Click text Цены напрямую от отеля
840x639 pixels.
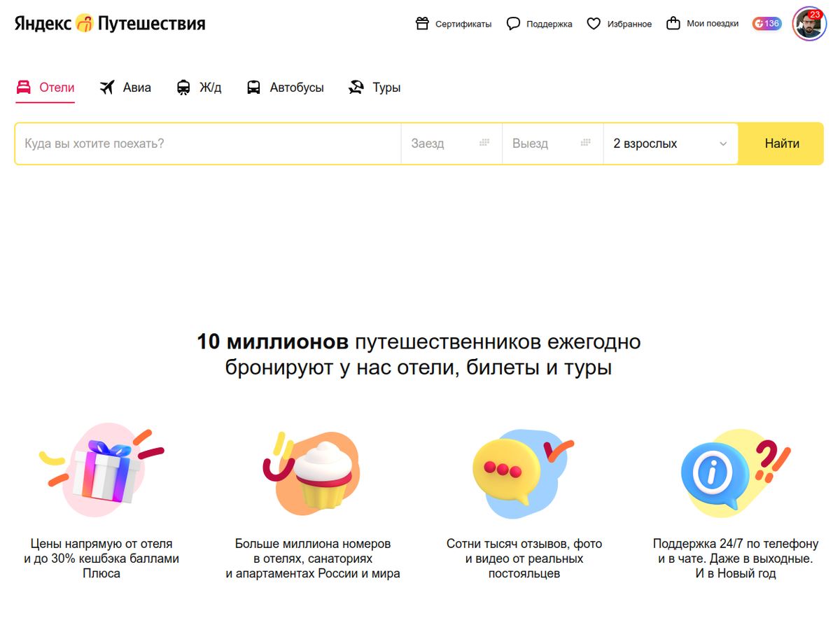(101, 543)
